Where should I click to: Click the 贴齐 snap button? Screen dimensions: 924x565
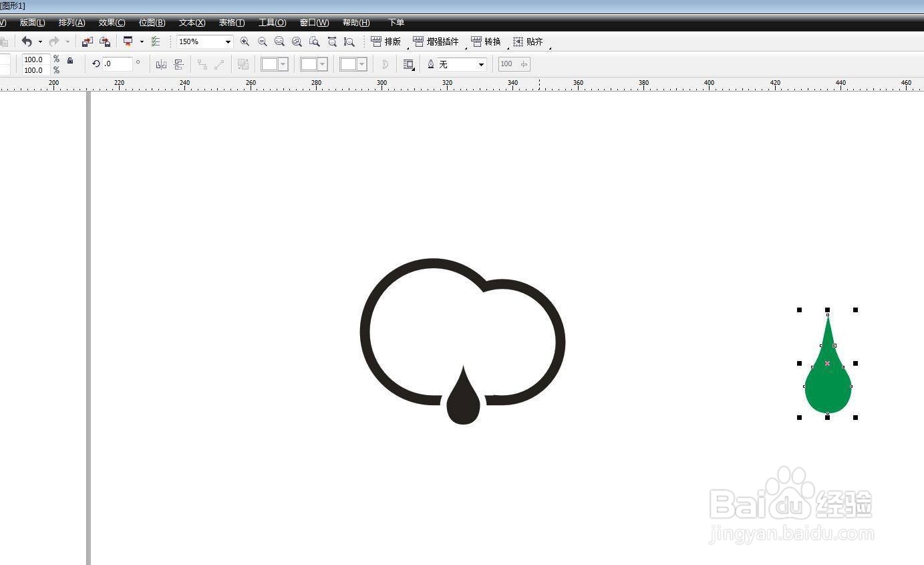point(528,41)
